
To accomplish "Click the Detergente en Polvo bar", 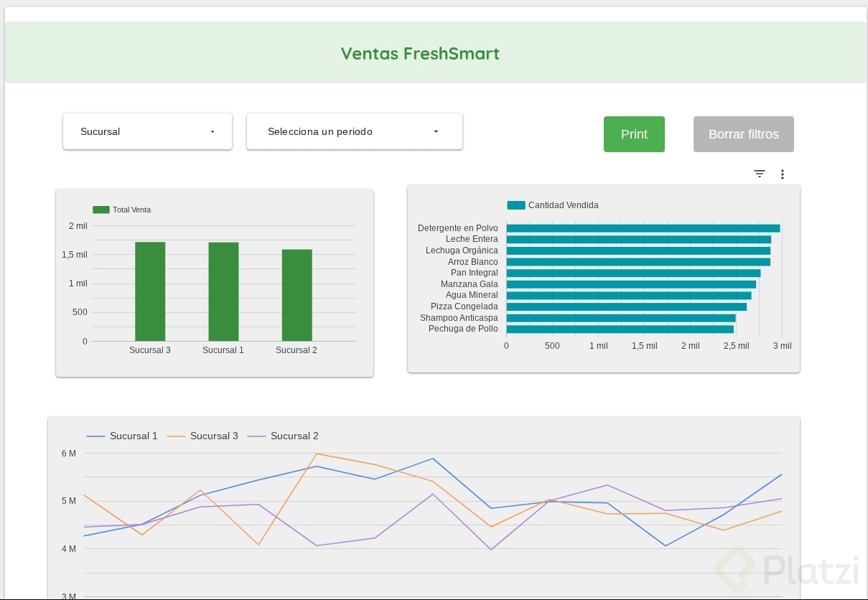I will pyautogui.click(x=643, y=228).
